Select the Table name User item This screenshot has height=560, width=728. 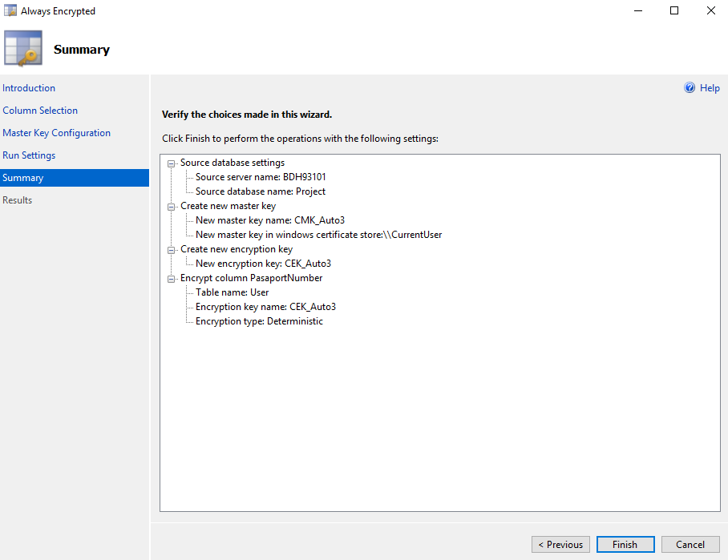233,292
